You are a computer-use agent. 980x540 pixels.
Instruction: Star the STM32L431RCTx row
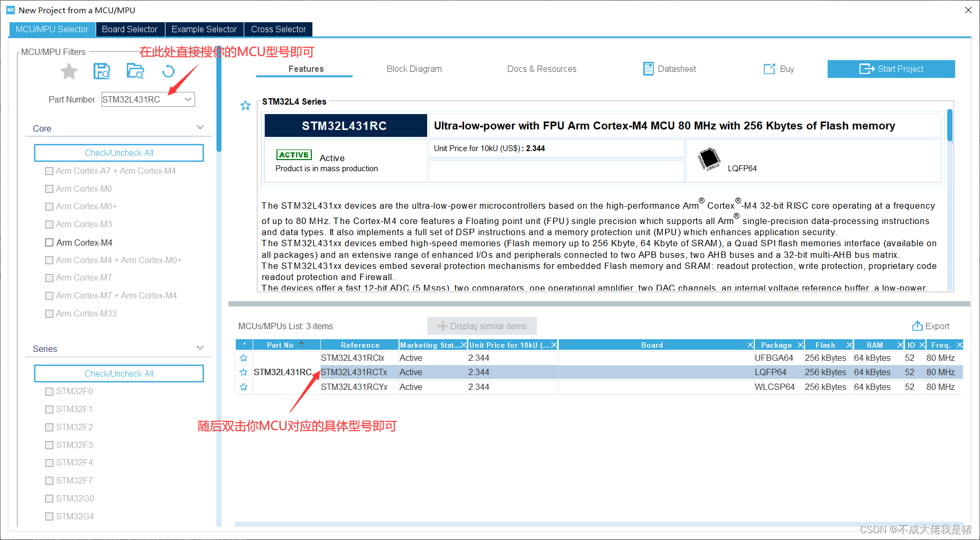point(243,372)
